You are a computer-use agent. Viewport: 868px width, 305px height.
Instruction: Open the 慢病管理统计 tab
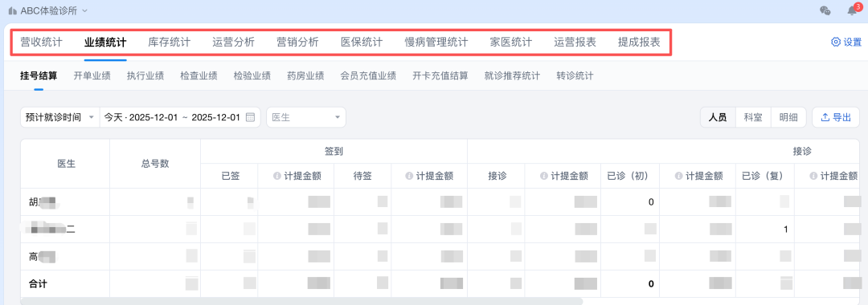click(436, 43)
